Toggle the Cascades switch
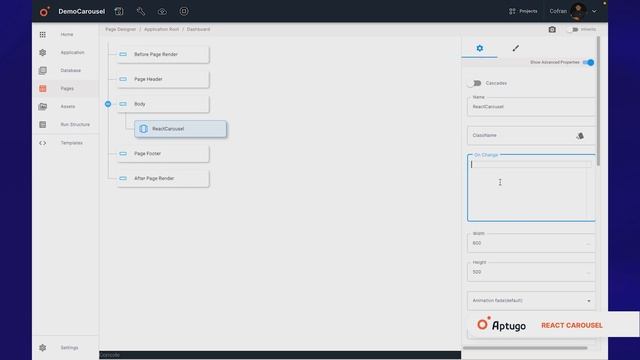 pos(475,83)
